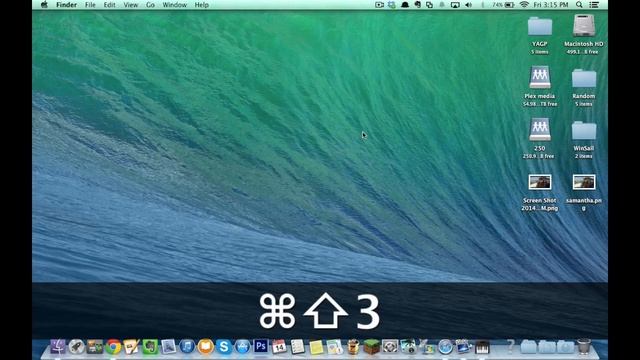
Task: Open Calendar from the Dock
Action: 279,347
